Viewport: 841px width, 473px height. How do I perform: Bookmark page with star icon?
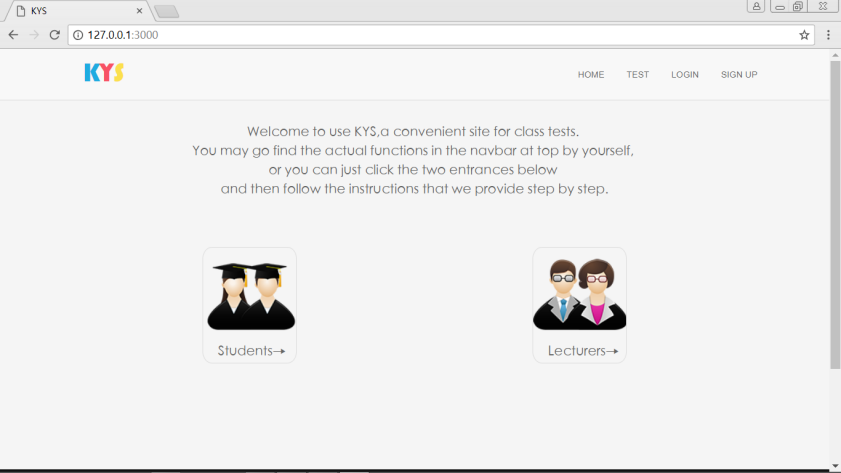click(x=804, y=35)
